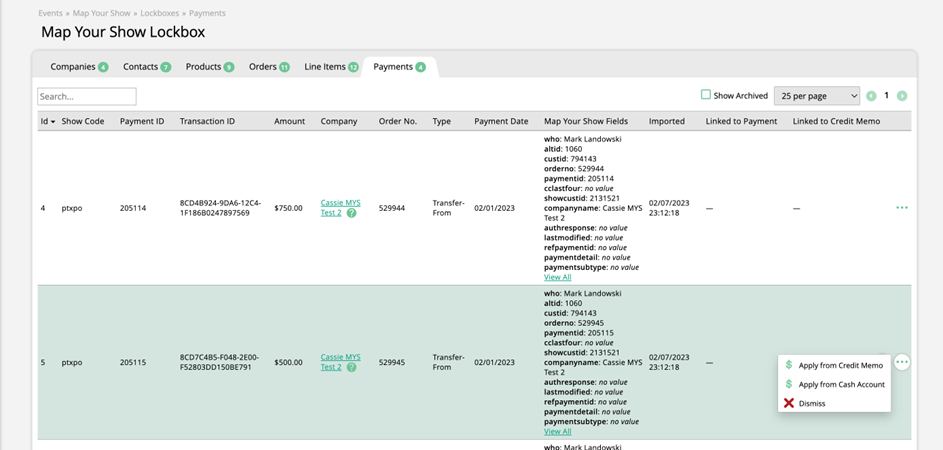Go to the next page arrow
Image resolution: width=943 pixels, height=450 pixels.
point(902,96)
